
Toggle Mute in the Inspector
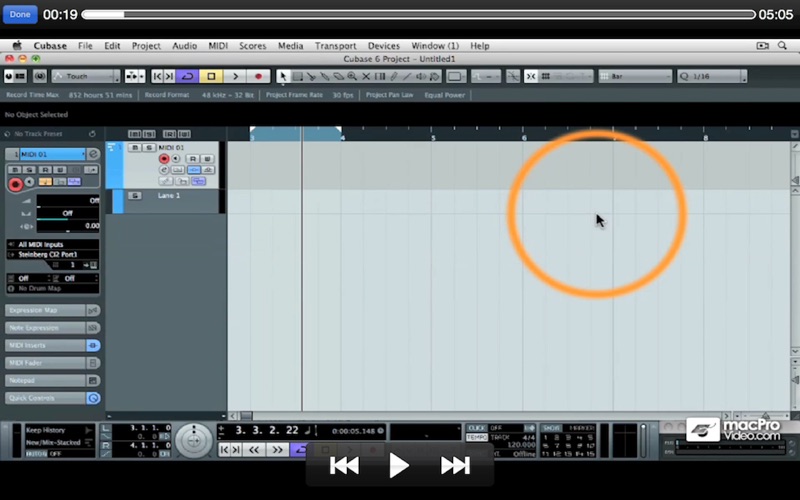coord(15,170)
